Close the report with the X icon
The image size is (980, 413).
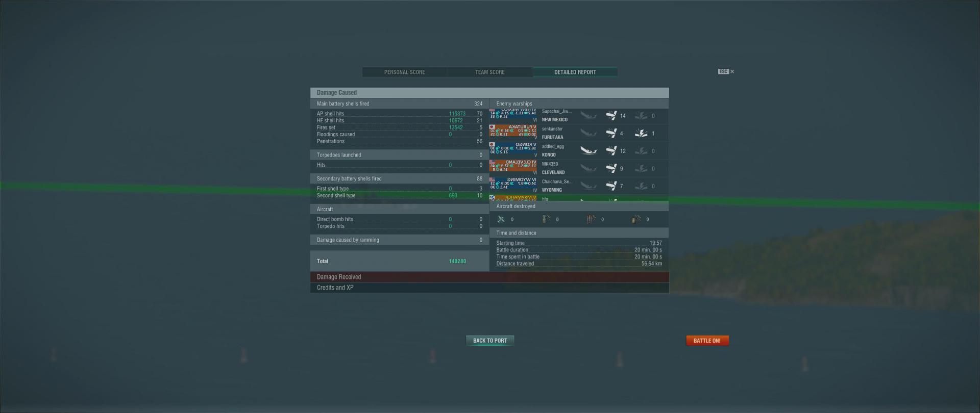(732, 72)
